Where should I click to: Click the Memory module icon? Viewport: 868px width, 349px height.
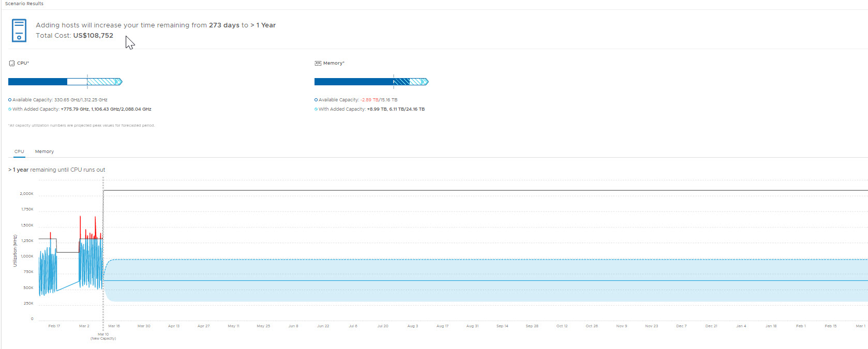[318, 63]
